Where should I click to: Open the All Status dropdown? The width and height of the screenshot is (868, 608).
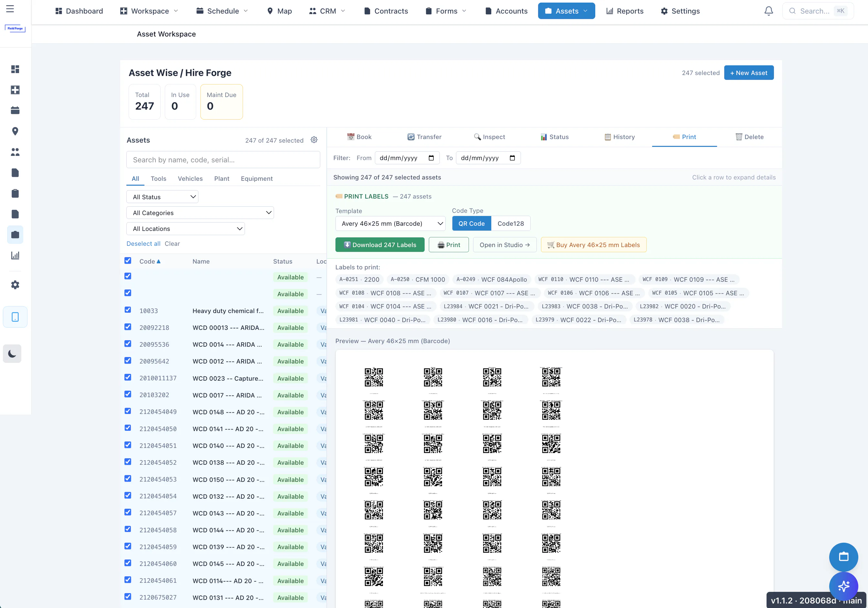pyautogui.click(x=162, y=197)
